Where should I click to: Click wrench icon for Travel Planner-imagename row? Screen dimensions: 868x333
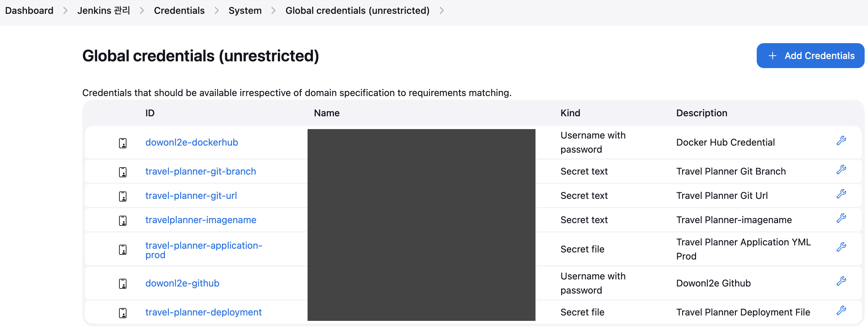coord(841,218)
